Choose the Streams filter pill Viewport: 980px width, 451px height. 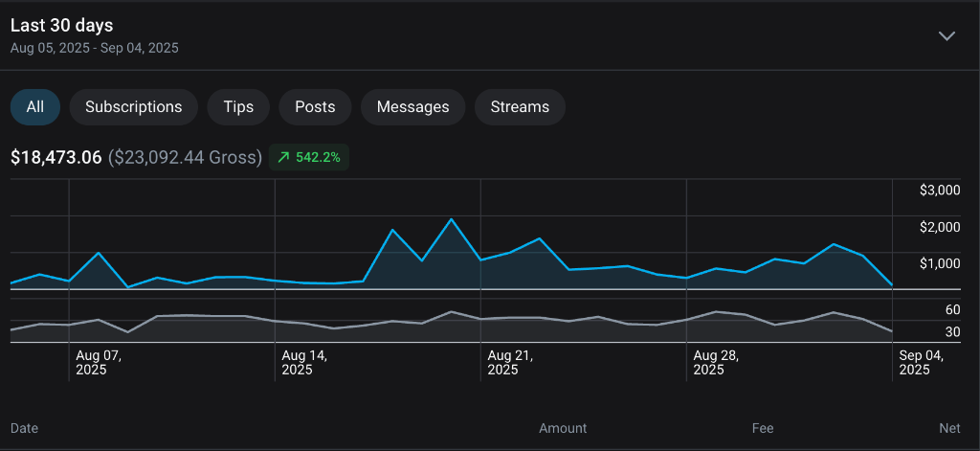(520, 107)
